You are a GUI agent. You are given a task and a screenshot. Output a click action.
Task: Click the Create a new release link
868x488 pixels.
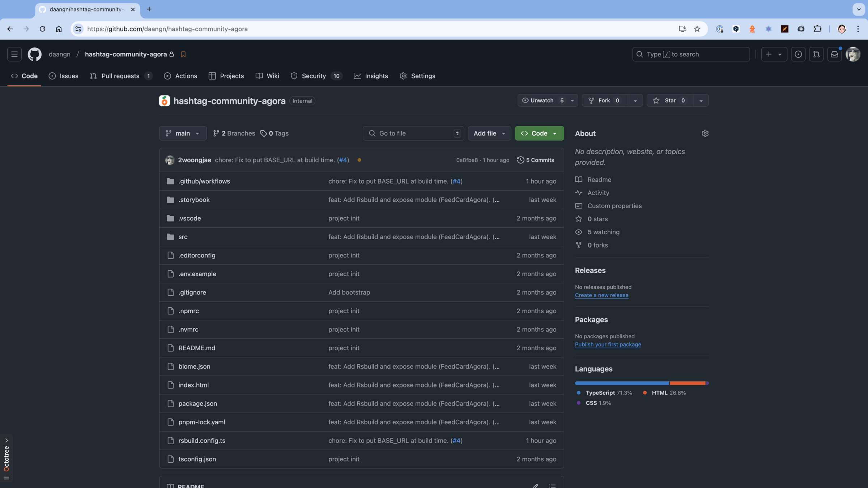[601, 295]
